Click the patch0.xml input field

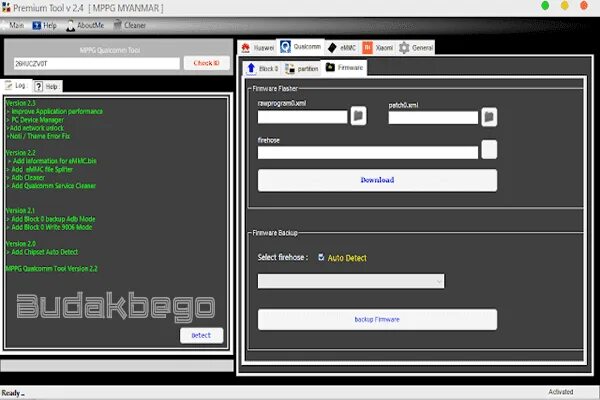[x=433, y=118]
